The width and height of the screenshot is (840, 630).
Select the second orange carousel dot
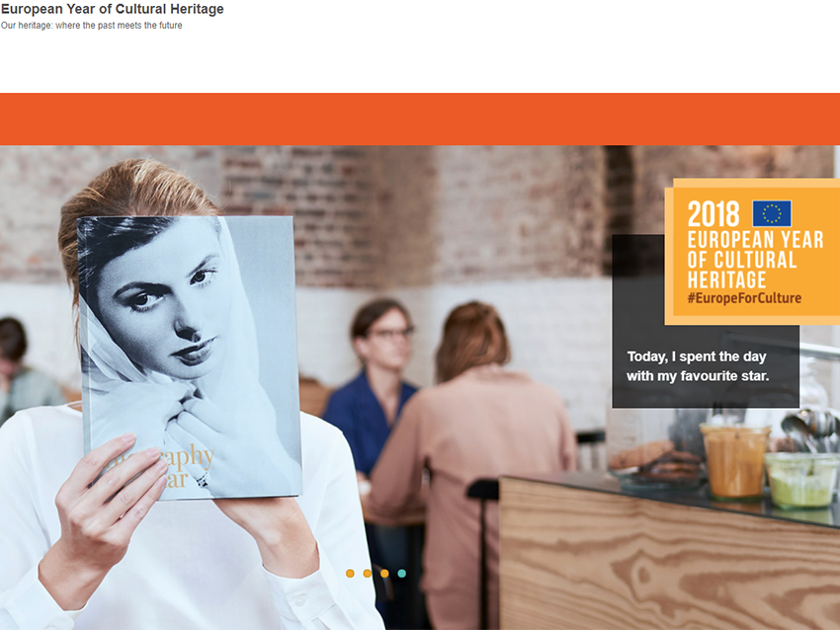(367, 574)
